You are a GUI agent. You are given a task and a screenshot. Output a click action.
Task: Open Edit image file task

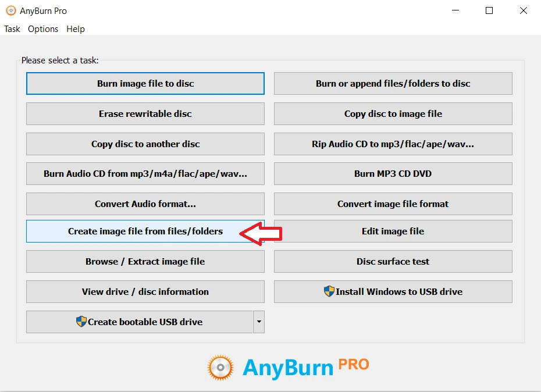(x=393, y=231)
